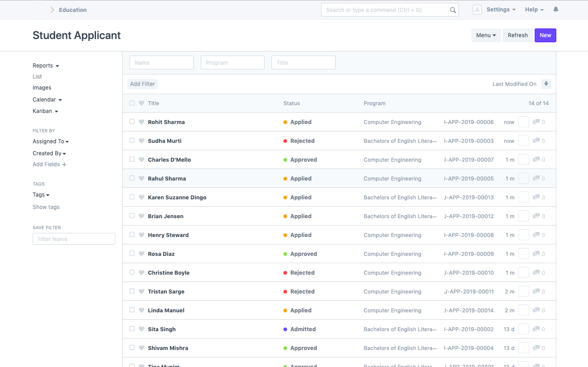588x367 pixels.
Task: Open the Menu dropdown button
Action: click(x=486, y=35)
